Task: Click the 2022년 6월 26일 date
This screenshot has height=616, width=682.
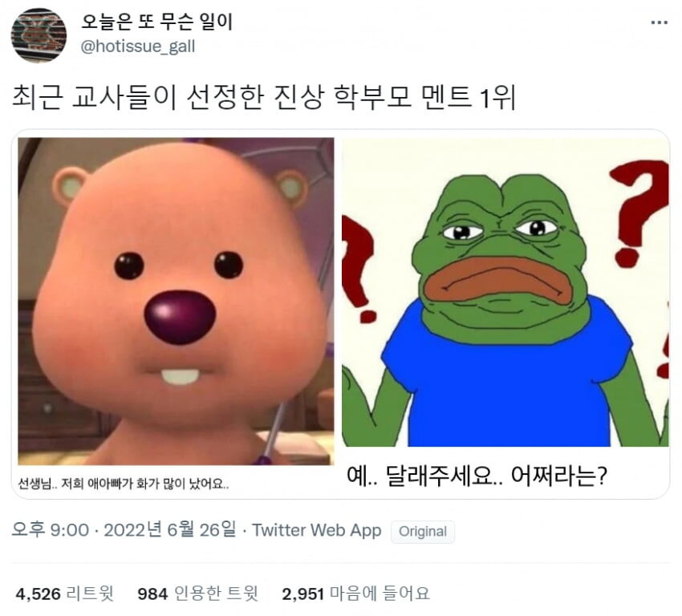Action: point(170,530)
